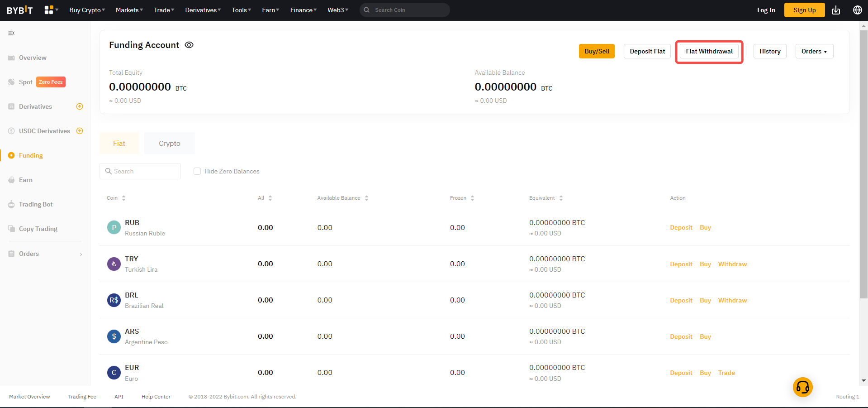The width and height of the screenshot is (868, 408).
Task: Open the Derivatives menu in the top navigation
Action: click(203, 10)
